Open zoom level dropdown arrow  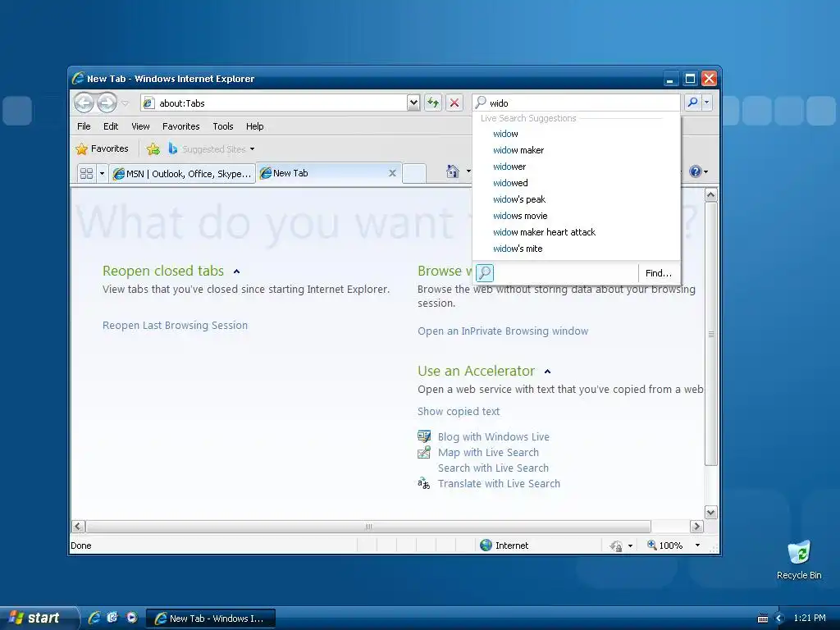[x=697, y=546]
